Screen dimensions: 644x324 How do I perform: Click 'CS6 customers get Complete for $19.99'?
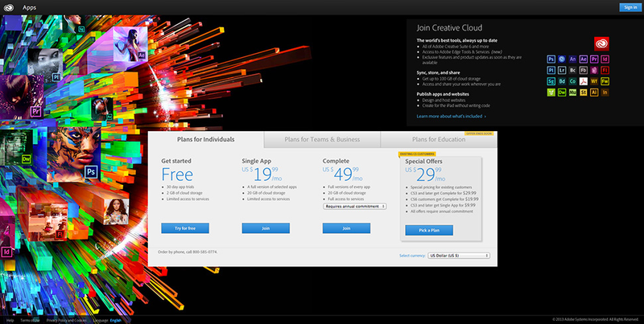444,199
